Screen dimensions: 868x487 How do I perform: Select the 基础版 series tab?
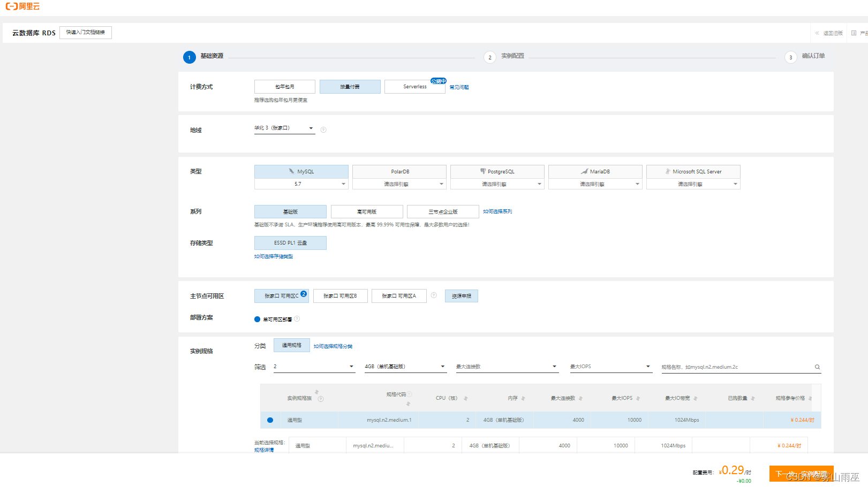coord(290,211)
